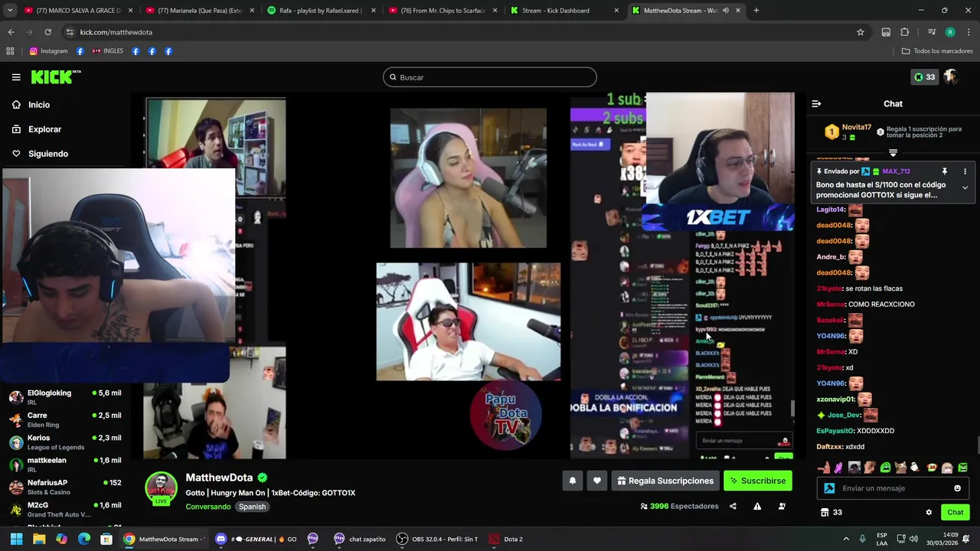Open M2cG Grand Theft Auto channel

[65, 510]
